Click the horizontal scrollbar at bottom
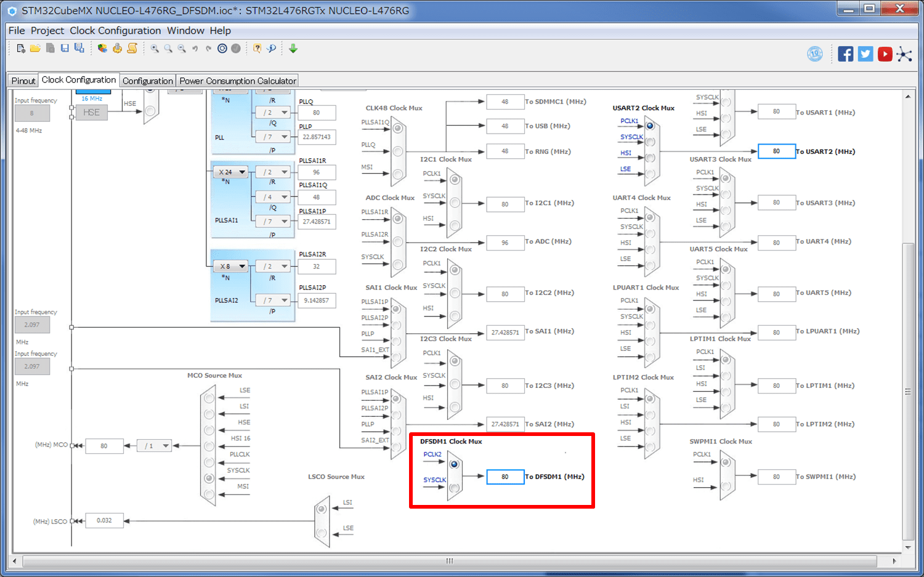The image size is (924, 577). (x=450, y=561)
